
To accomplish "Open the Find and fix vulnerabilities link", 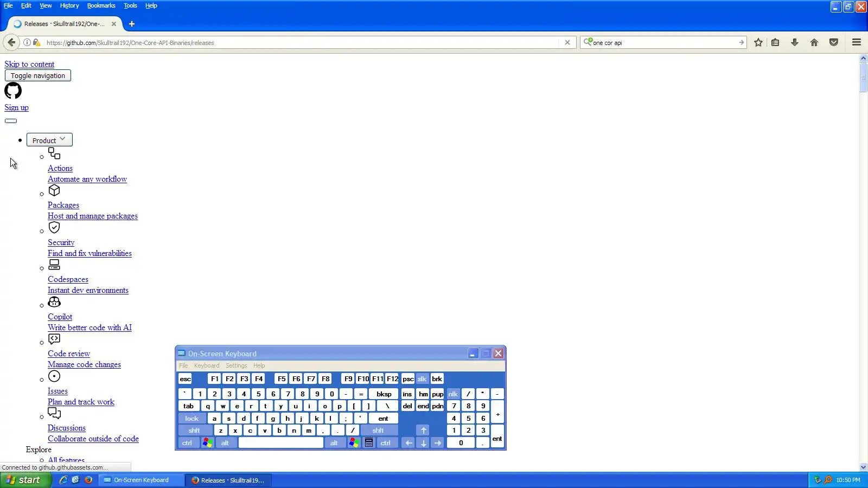I will tap(90, 253).
